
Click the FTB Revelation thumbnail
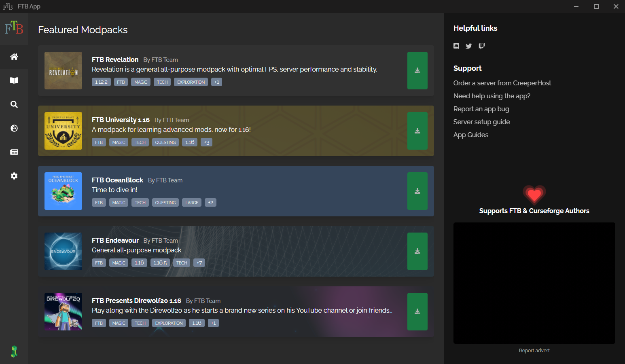(63, 70)
